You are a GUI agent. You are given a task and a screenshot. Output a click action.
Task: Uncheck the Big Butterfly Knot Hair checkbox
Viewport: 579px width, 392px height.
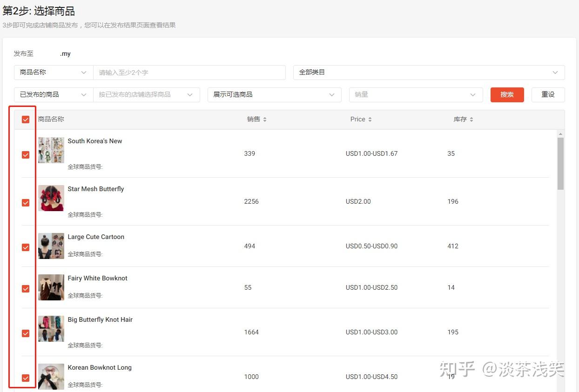(26, 333)
